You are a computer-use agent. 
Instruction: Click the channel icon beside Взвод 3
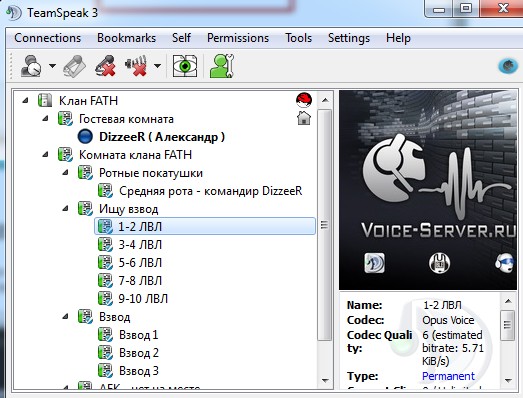click(x=105, y=371)
